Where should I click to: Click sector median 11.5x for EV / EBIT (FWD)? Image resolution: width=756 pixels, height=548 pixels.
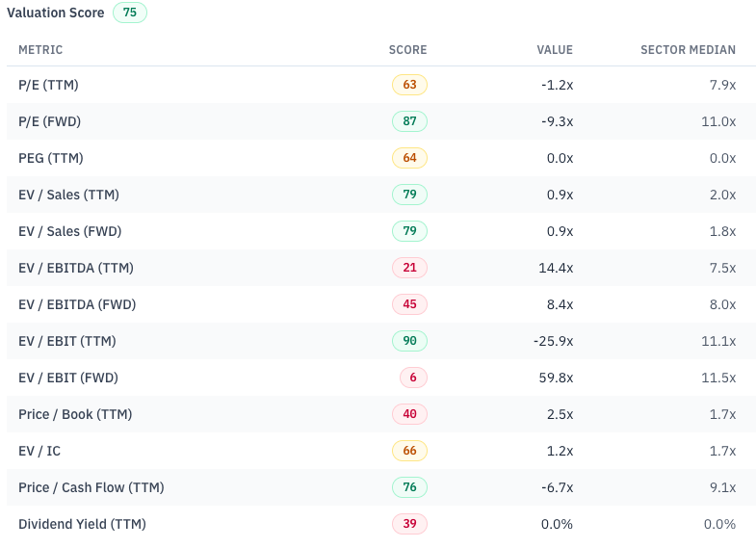click(718, 378)
